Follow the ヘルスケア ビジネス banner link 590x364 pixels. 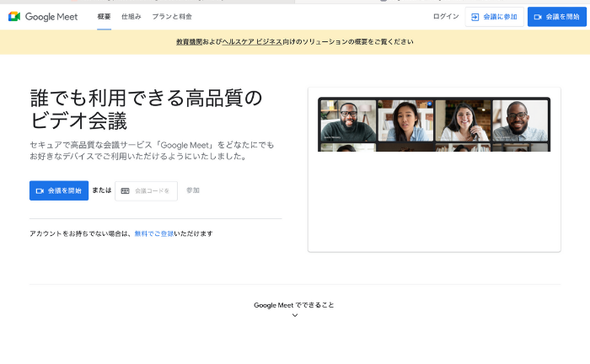(252, 42)
